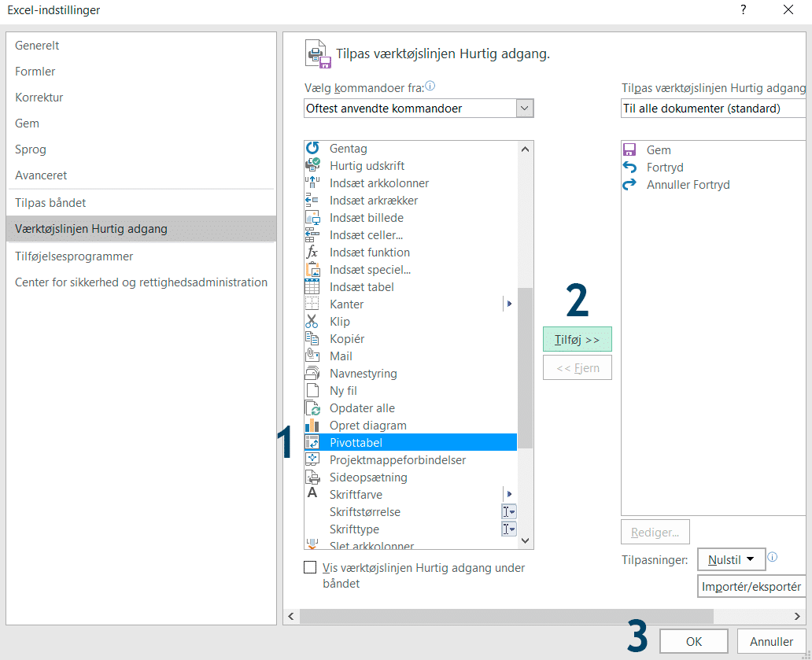Select the Fortryd undo arrow icon
This screenshot has height=660, width=812.
(629, 168)
